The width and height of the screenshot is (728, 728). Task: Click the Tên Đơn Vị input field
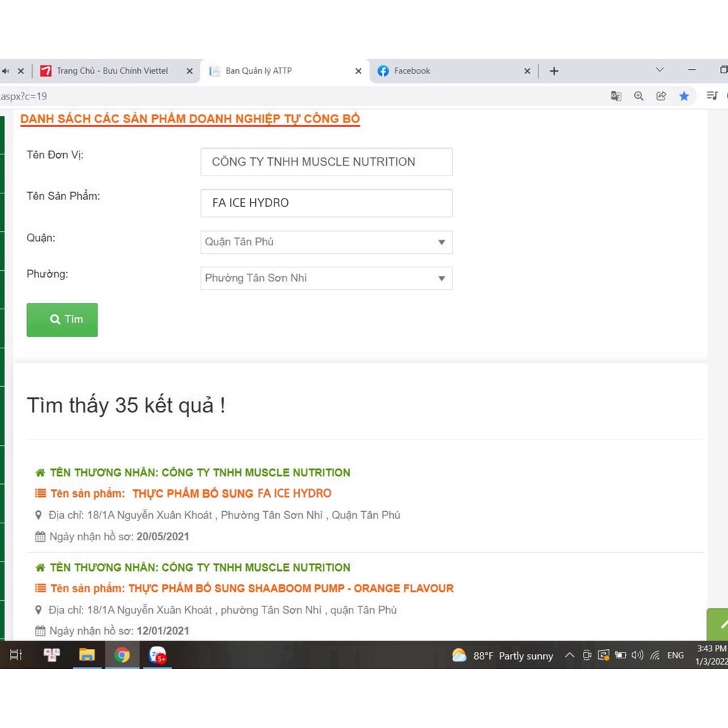[326, 162]
